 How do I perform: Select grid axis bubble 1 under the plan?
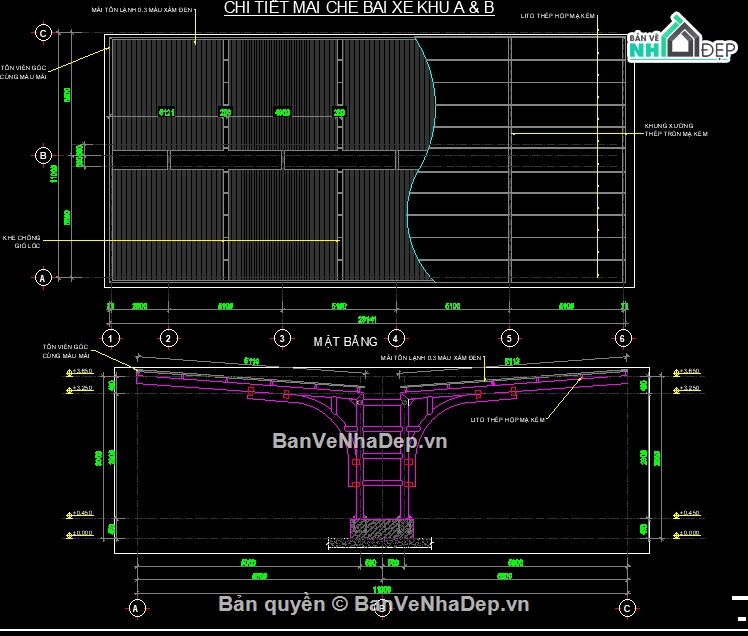click(x=111, y=339)
